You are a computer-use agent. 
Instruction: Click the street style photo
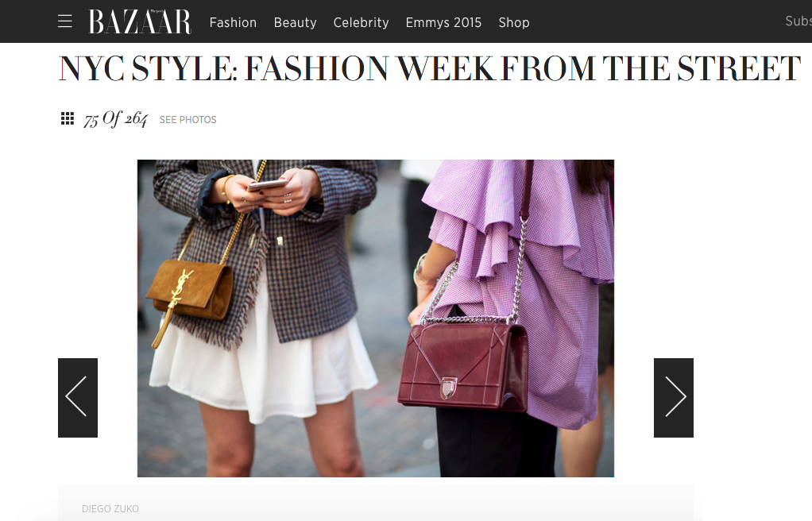(376, 318)
